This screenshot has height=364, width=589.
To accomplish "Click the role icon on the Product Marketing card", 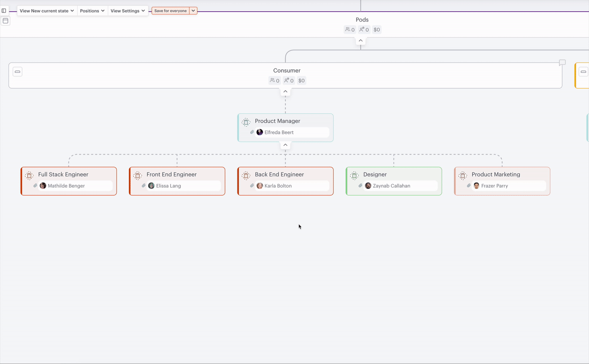I will click(x=462, y=175).
